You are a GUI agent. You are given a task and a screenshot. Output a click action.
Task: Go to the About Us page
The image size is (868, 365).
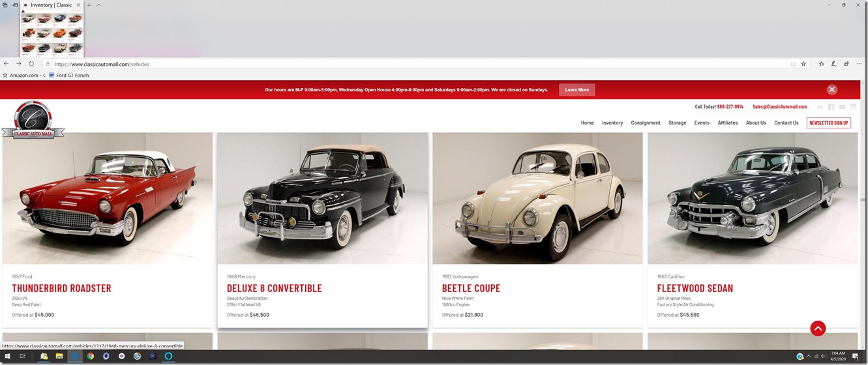tap(756, 123)
